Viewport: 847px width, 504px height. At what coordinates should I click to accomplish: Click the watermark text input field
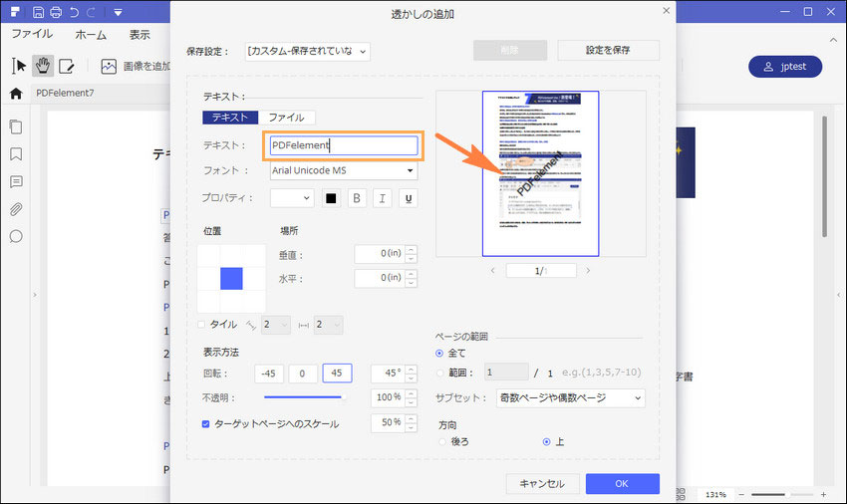344,145
